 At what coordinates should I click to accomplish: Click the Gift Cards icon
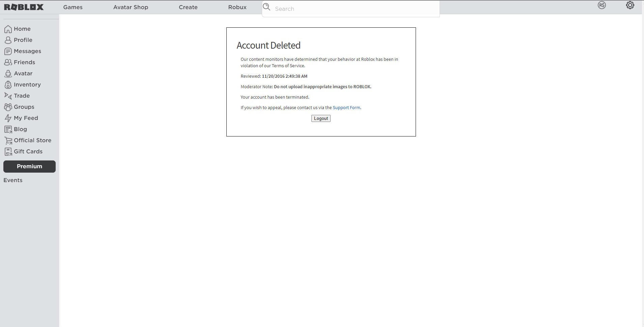[x=8, y=152]
